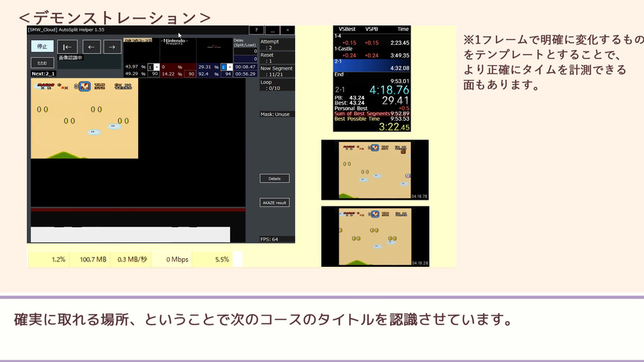Click the lower blue Delay load field
The height and width of the screenshot is (362, 644).
tap(246, 59)
